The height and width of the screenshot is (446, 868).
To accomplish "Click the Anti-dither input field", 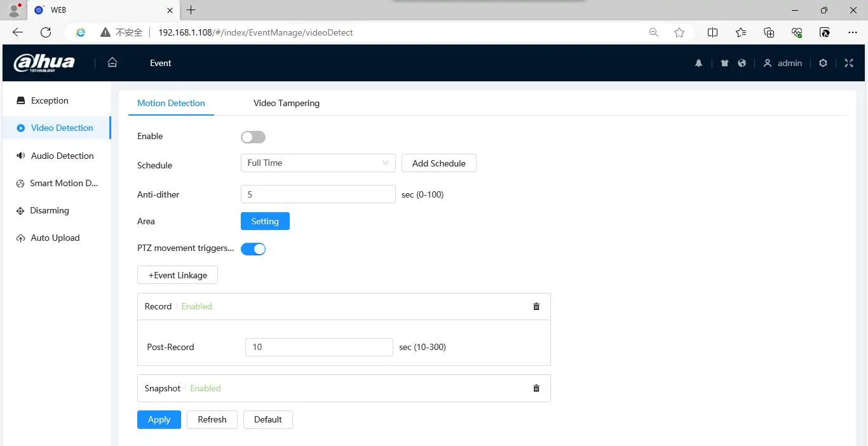I will [x=318, y=194].
